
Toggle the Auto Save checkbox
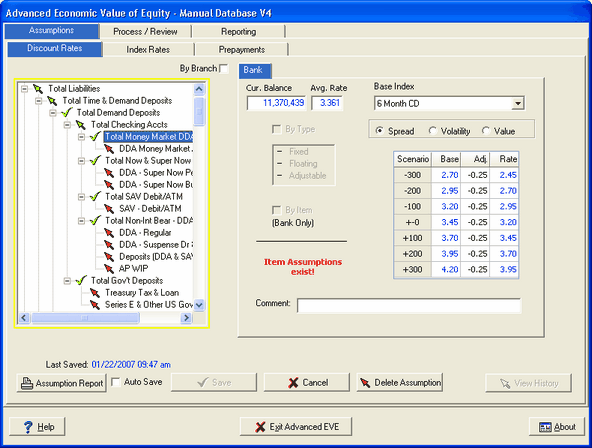116,382
